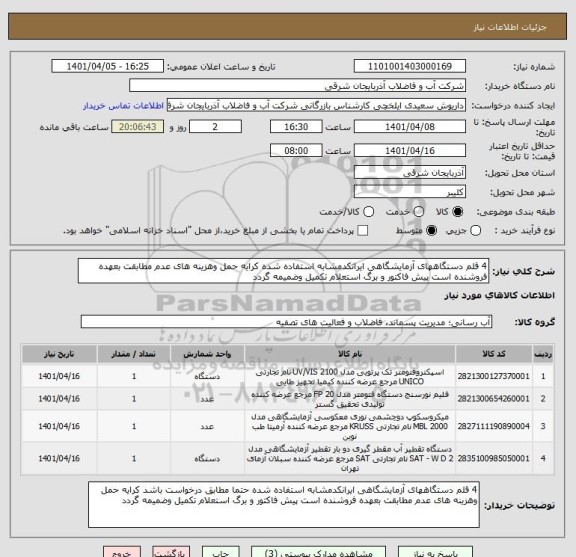This screenshot has width=576, height=557.
Task: Click the توضیحات خریدار notes box
Action: point(284,505)
